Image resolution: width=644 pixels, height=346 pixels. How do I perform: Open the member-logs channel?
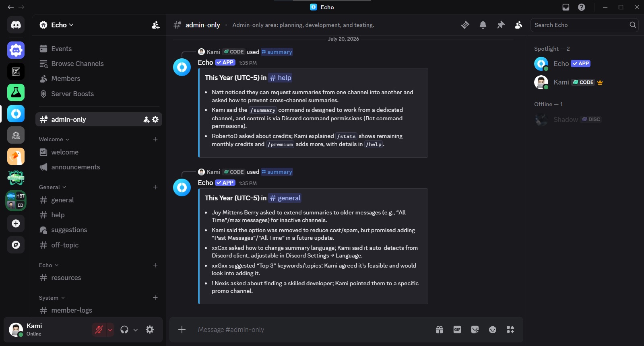pyautogui.click(x=99, y=310)
